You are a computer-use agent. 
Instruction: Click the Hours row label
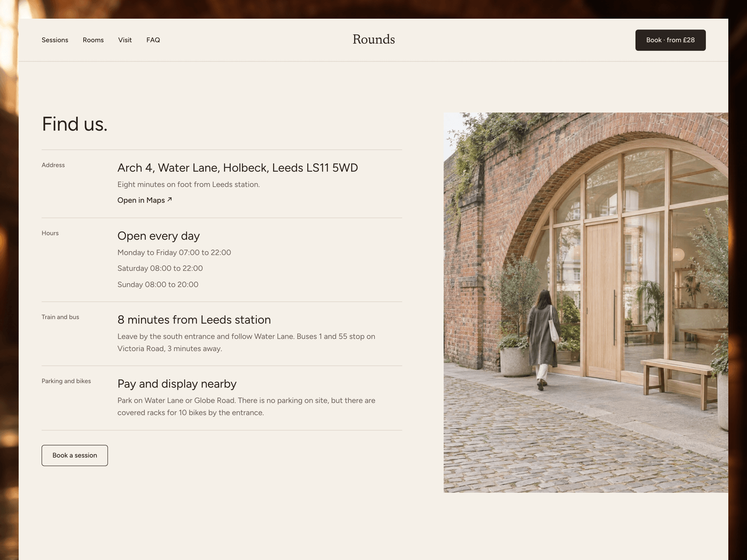pos(50,233)
